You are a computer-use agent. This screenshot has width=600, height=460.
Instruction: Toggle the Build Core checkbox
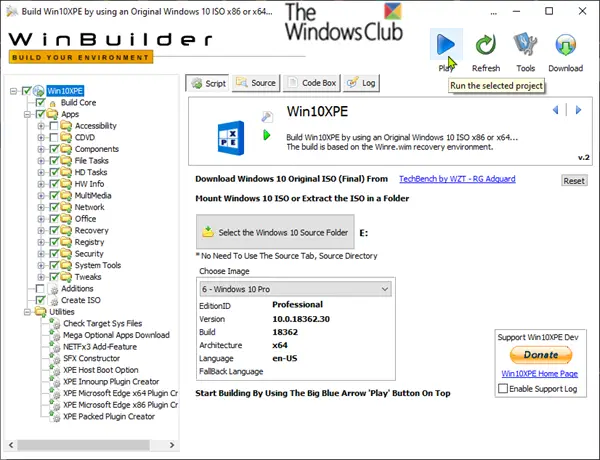point(40,103)
